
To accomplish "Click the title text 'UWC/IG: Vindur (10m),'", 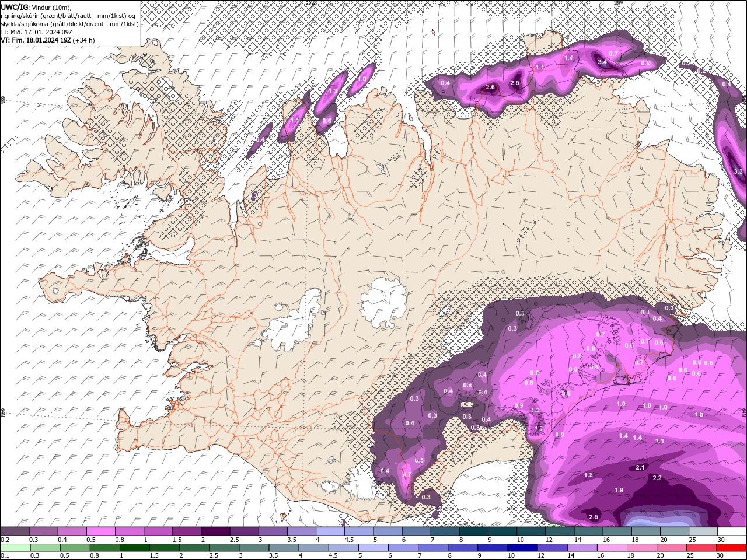I will tap(36, 7).
